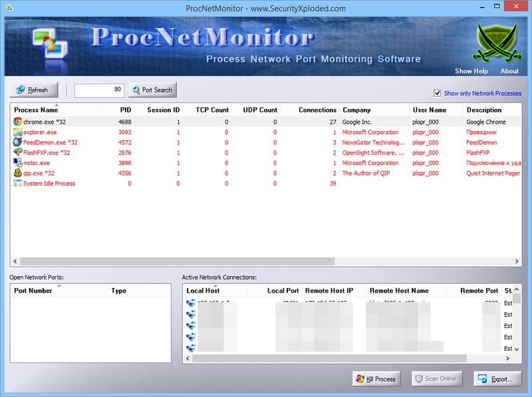Click connections list scroll up arrow
The height and width of the screenshot is (397, 532).
pyautogui.click(x=517, y=289)
